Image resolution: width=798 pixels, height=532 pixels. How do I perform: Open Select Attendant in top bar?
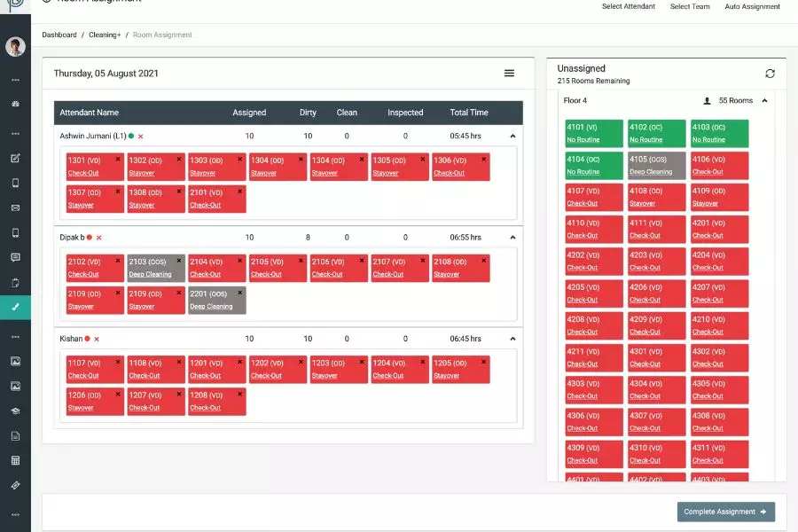628,7
